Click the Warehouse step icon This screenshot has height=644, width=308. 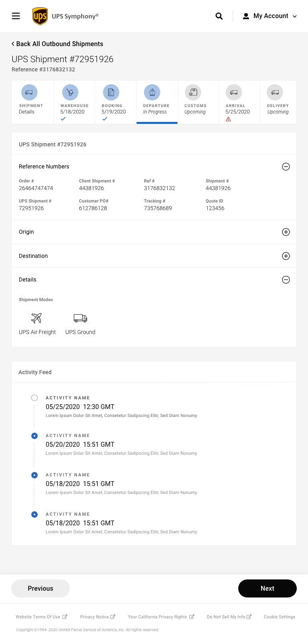click(x=70, y=92)
